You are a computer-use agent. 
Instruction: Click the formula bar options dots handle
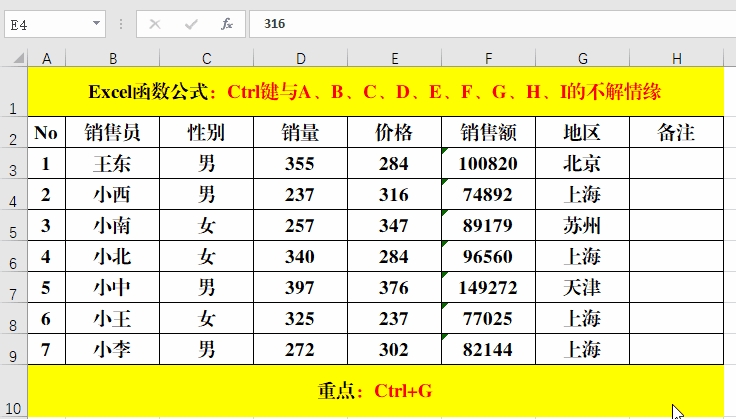[x=121, y=24]
